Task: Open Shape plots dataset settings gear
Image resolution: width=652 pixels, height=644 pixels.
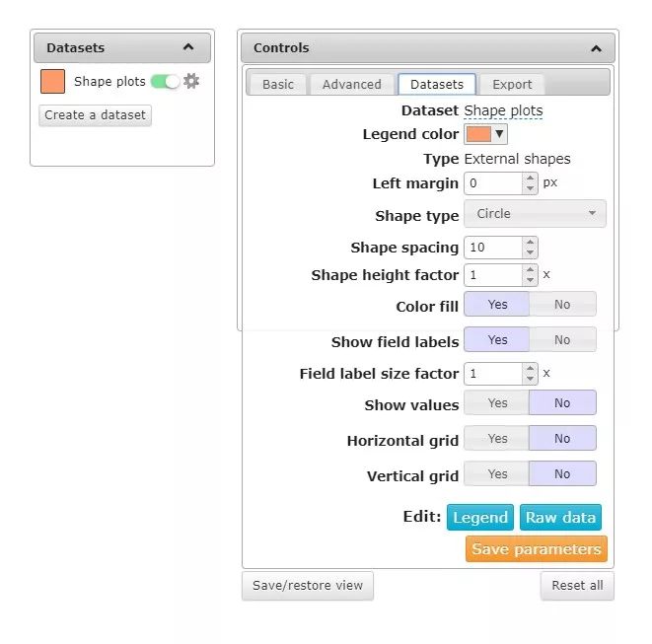Action: [191, 81]
